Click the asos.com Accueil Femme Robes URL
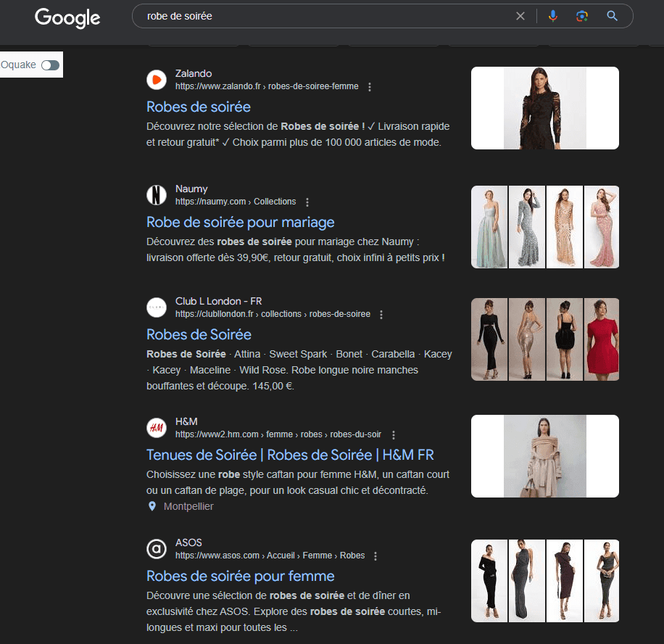This screenshot has height=644, width=664. click(x=270, y=556)
